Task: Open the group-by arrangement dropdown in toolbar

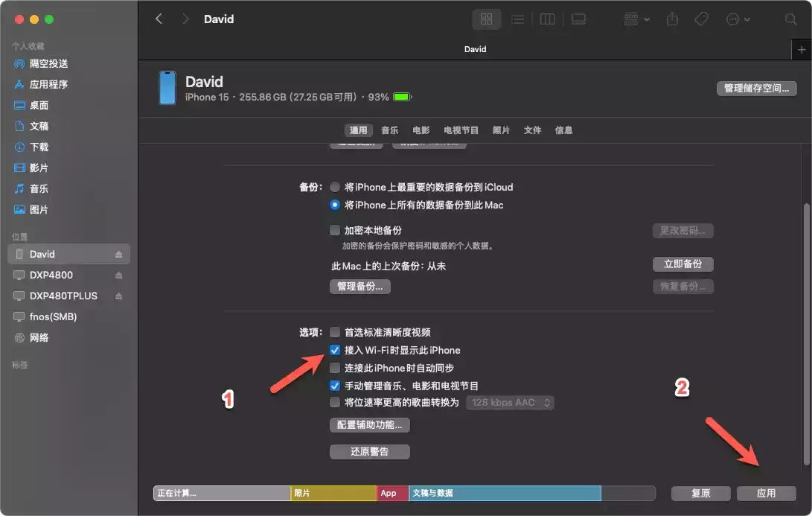Action: click(x=636, y=19)
